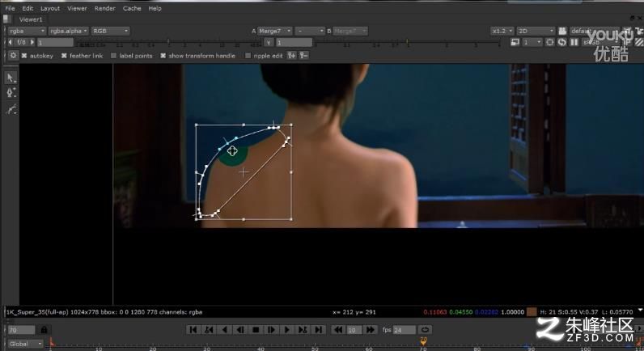Image resolution: width=644 pixels, height=351 pixels.
Task: Refresh the viewer with update icon
Action: pos(561,42)
